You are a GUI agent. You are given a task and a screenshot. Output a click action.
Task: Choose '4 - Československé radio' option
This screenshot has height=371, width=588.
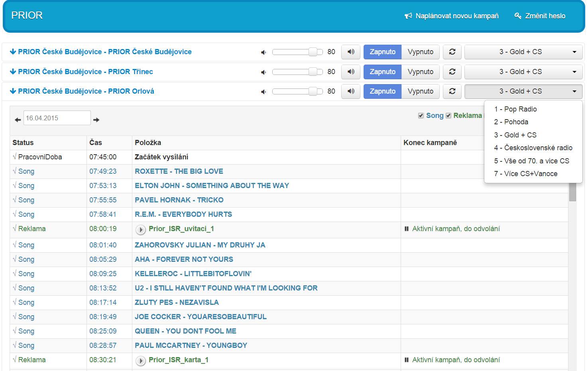pyautogui.click(x=533, y=148)
